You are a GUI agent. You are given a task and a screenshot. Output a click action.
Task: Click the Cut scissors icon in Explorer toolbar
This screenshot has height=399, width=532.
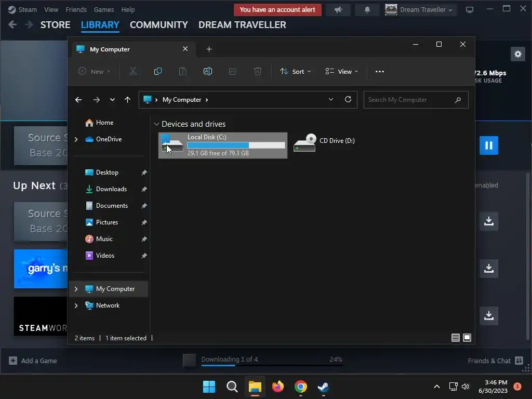tap(132, 71)
